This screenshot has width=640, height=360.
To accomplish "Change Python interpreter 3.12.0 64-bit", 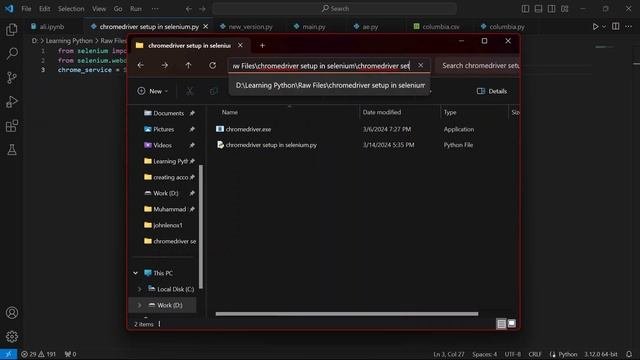I will [x=600, y=354].
